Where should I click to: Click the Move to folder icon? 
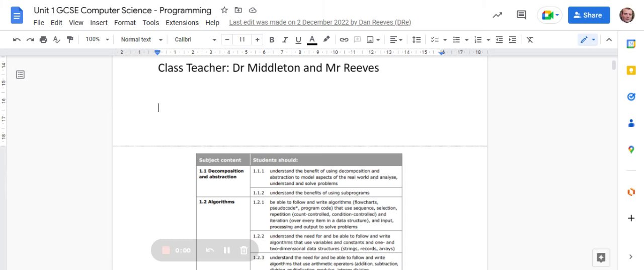point(238,10)
